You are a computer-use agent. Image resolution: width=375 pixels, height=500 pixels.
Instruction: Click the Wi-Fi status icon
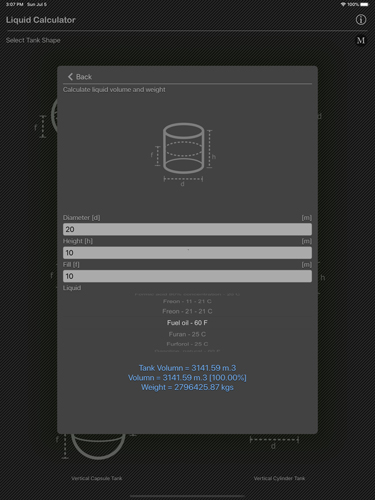pos(343,4)
